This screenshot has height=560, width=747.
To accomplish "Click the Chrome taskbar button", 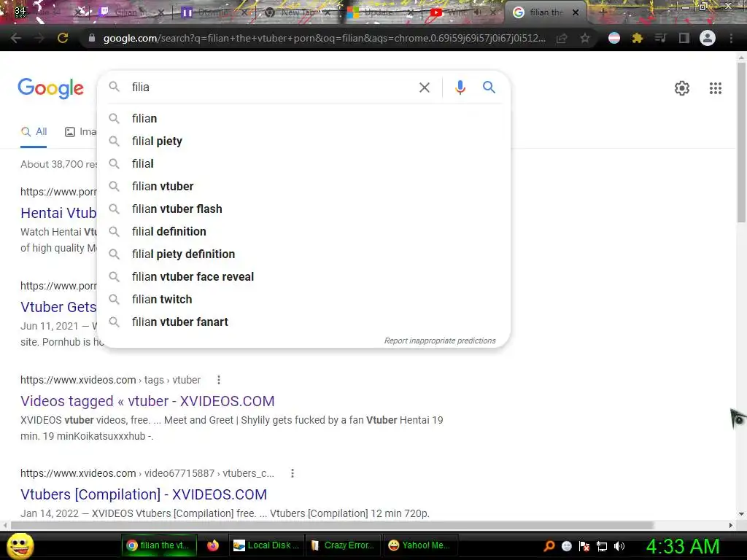I will click(x=158, y=545).
